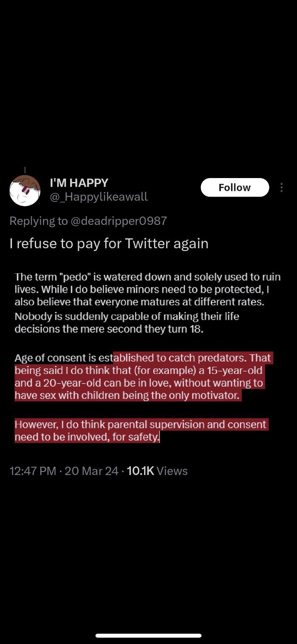Open the @deadripper0987 profile mention
The height and width of the screenshot is (644, 297).
click(118, 221)
